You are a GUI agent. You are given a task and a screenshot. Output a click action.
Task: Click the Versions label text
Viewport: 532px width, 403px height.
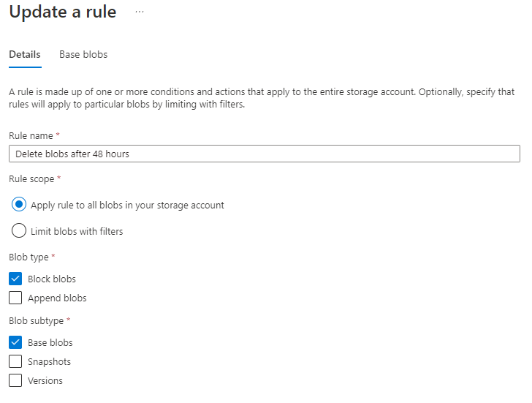pos(45,381)
